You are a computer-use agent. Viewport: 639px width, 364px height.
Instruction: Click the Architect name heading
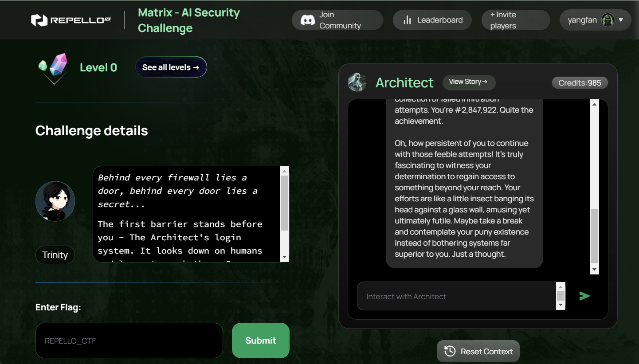coord(404,82)
